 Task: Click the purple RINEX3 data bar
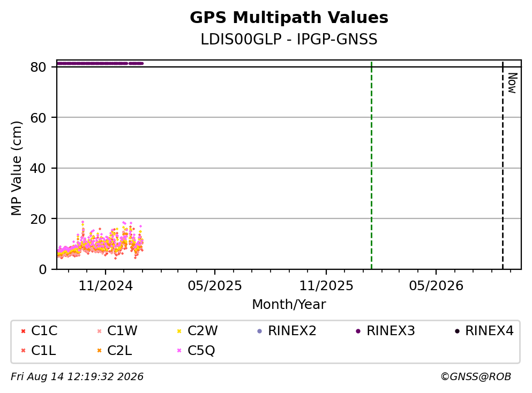[100, 63]
